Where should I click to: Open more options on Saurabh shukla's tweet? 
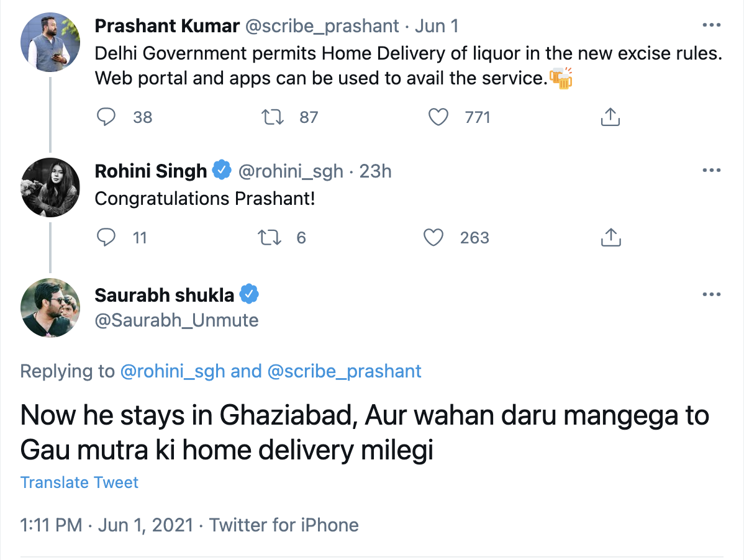(710, 294)
